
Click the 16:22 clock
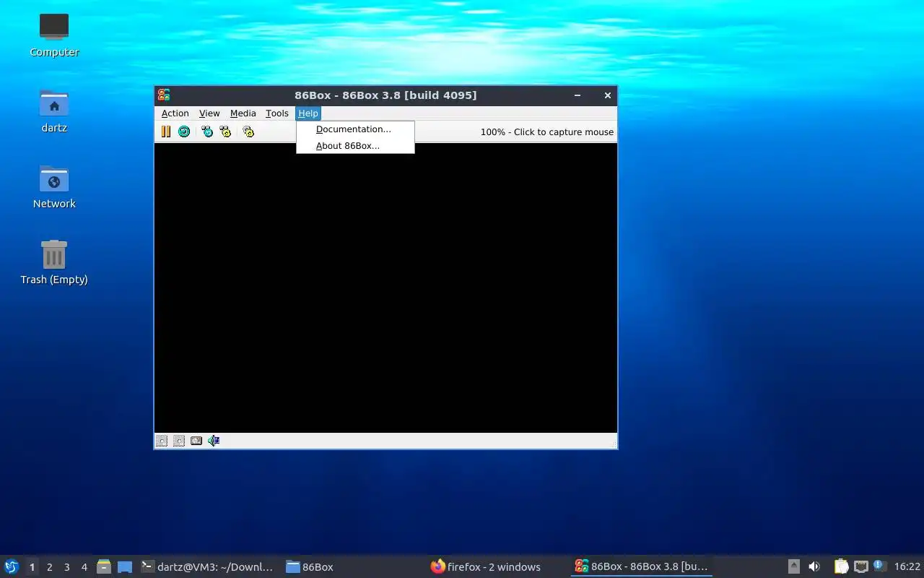(x=907, y=567)
